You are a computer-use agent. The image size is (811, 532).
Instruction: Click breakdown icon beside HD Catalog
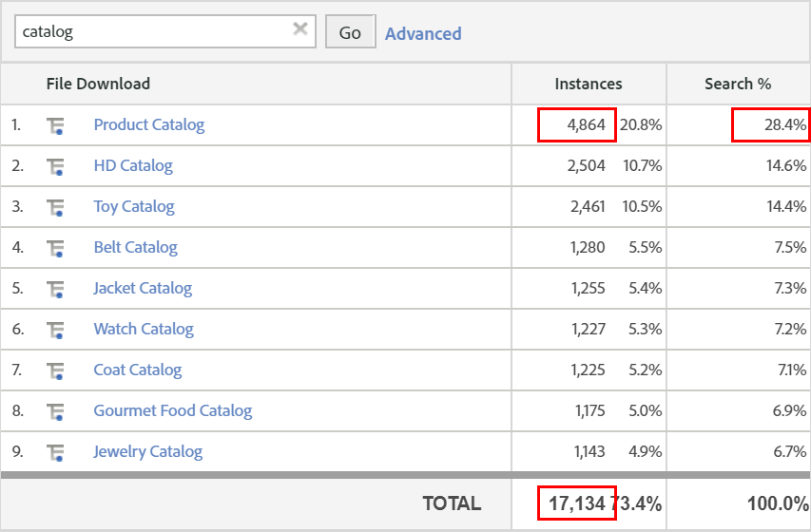click(55, 166)
